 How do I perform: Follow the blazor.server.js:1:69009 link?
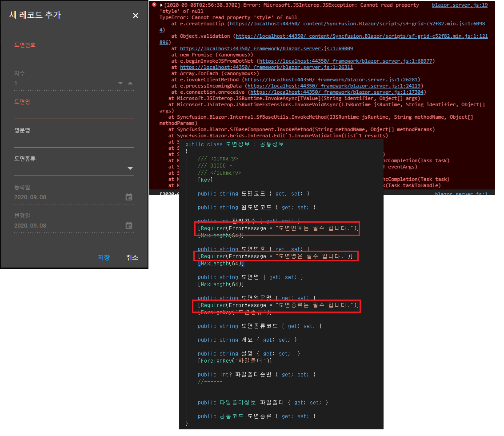266,48
